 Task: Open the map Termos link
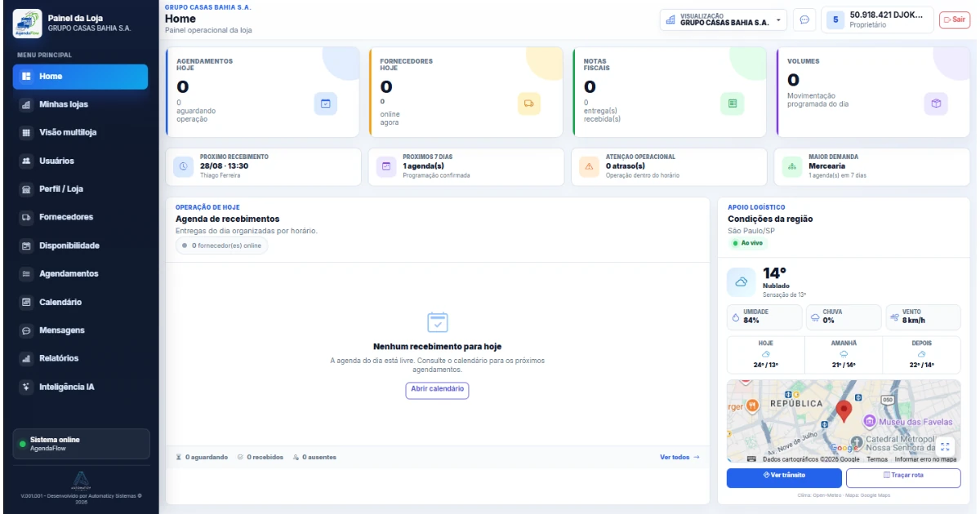coord(877,459)
